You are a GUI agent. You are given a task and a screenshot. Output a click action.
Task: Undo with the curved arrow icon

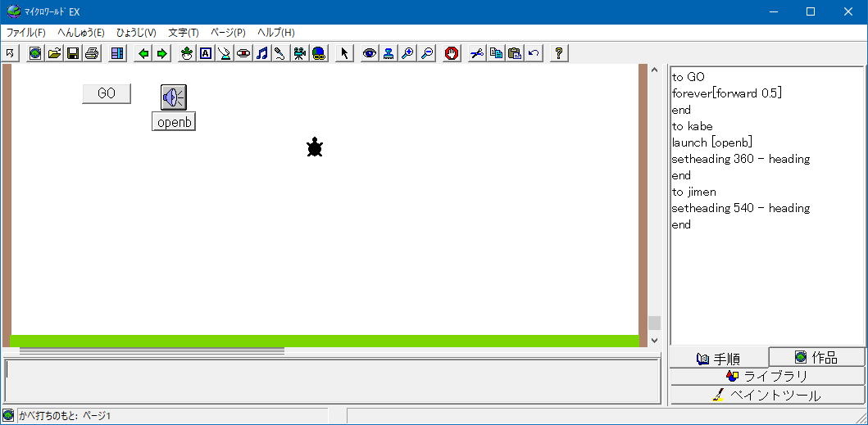point(534,54)
